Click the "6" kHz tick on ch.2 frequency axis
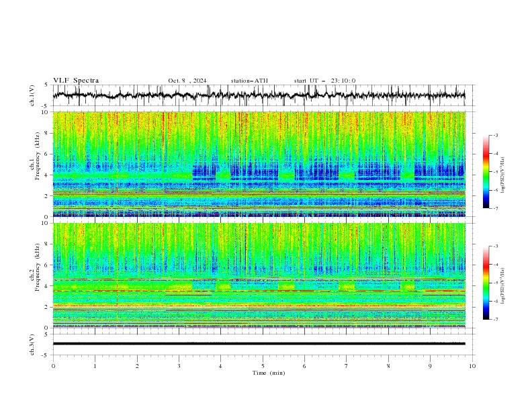The image size is (532, 411). click(x=47, y=265)
